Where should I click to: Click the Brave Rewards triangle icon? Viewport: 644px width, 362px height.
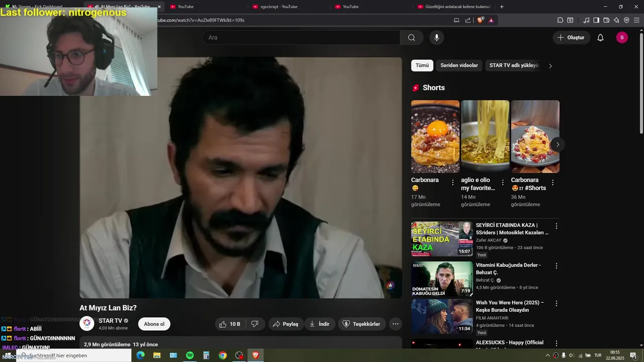pyautogui.click(x=491, y=20)
